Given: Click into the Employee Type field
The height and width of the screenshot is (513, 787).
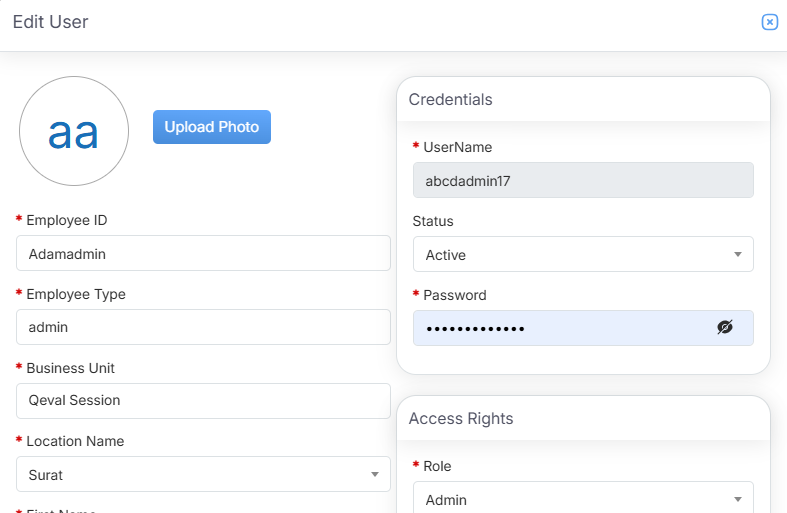Looking at the screenshot, I should pos(203,327).
